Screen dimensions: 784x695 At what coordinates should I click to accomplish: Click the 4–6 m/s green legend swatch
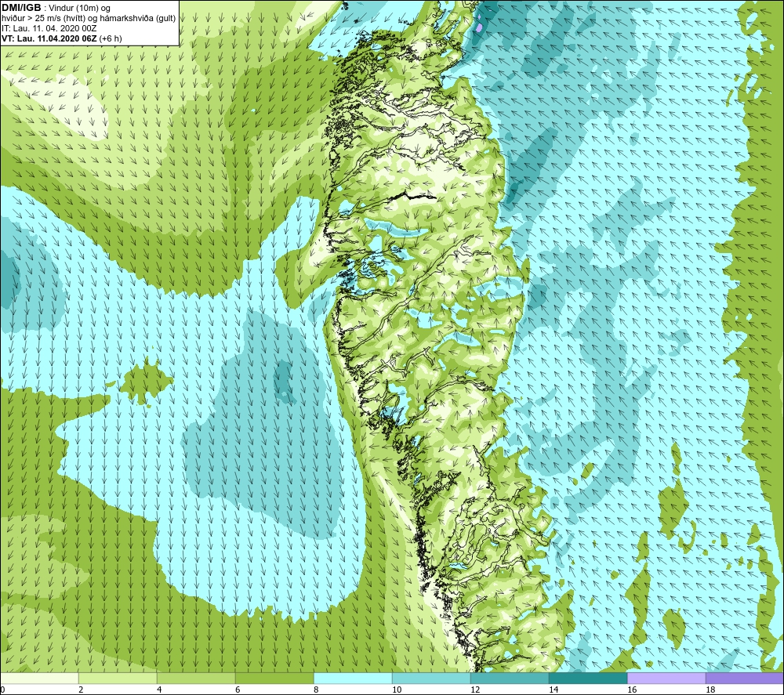(196, 678)
